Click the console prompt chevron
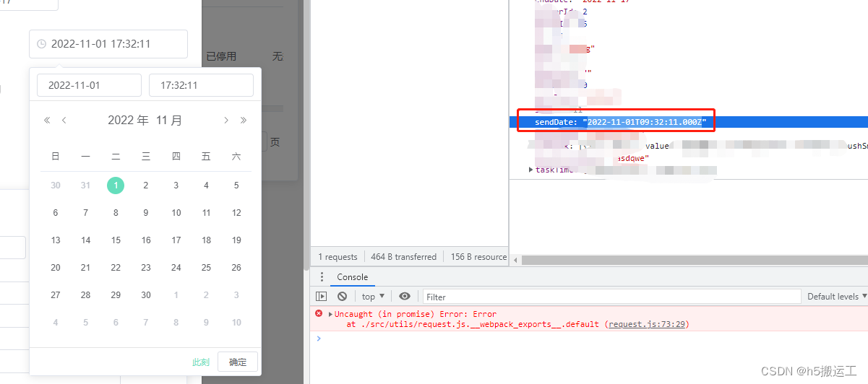The image size is (868, 384). [319, 338]
